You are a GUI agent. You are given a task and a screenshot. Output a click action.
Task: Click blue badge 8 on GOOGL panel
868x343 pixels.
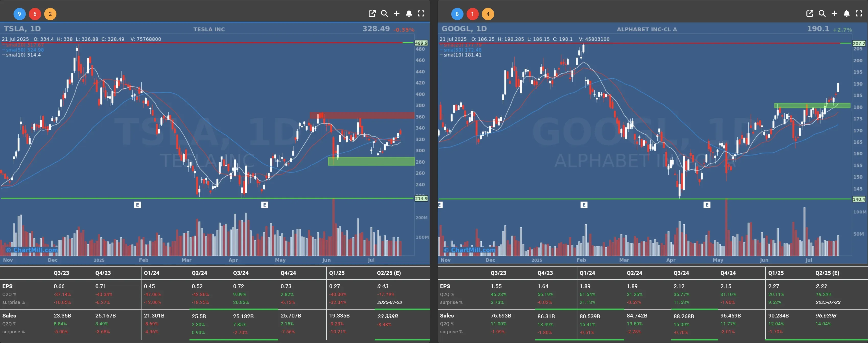click(x=457, y=14)
